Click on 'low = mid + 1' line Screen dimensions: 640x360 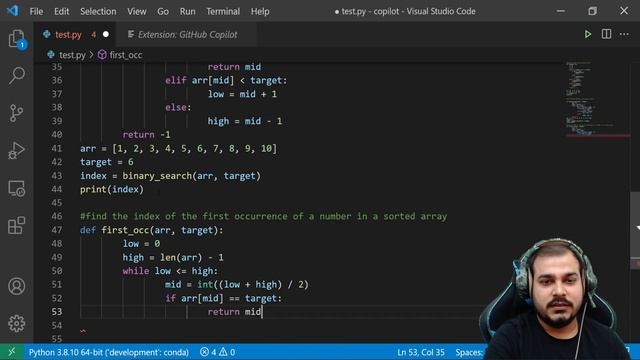242,94
